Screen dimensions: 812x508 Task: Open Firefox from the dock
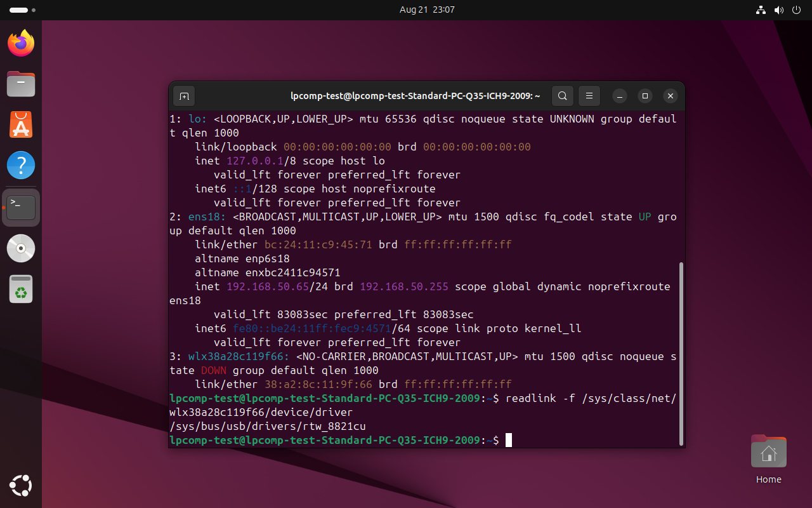pos(21,43)
